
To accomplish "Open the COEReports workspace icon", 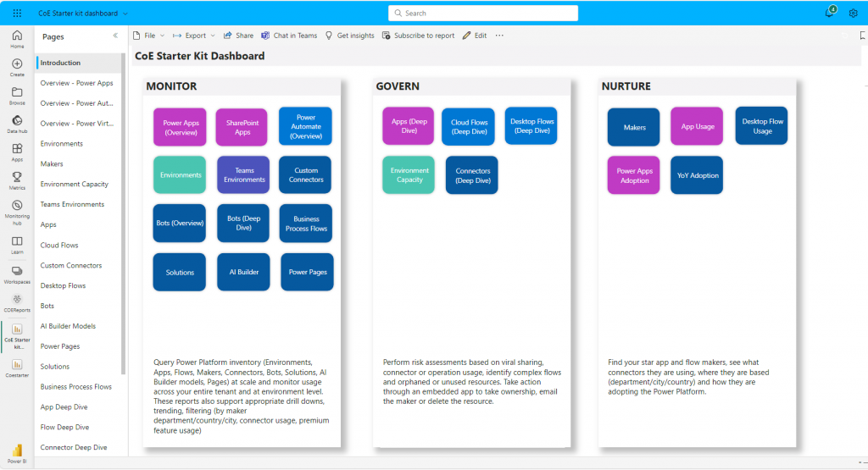I will [17, 302].
